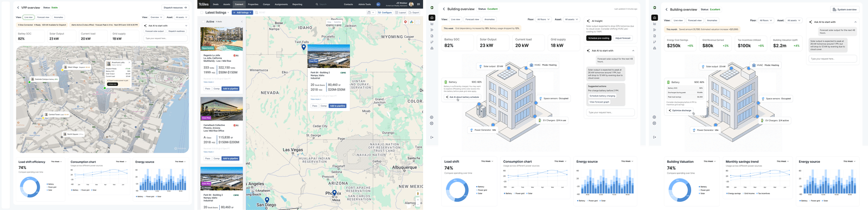Screen dimensions: 868x210
Task: Switch to Live view in VPP overview
Action: [x=29, y=17]
